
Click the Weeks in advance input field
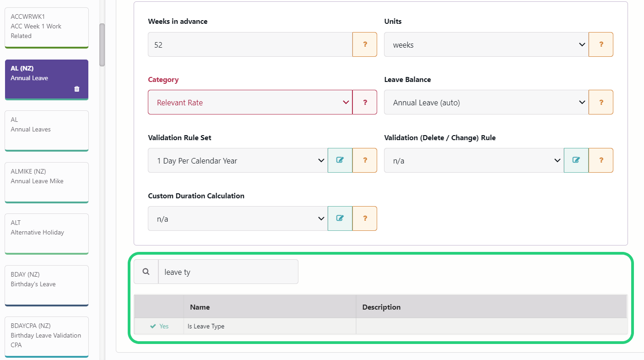click(x=250, y=44)
